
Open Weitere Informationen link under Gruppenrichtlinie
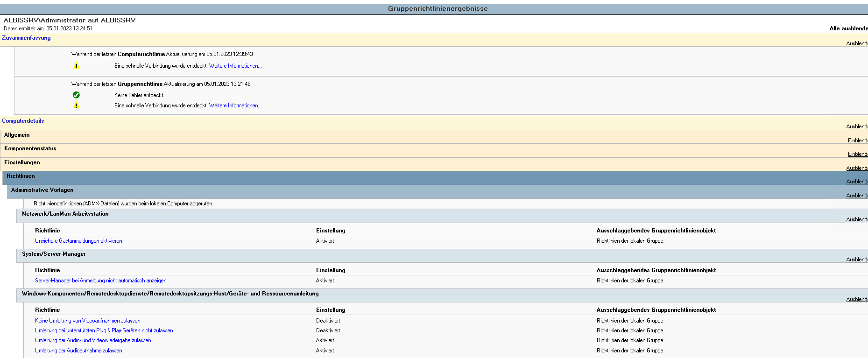(x=235, y=105)
